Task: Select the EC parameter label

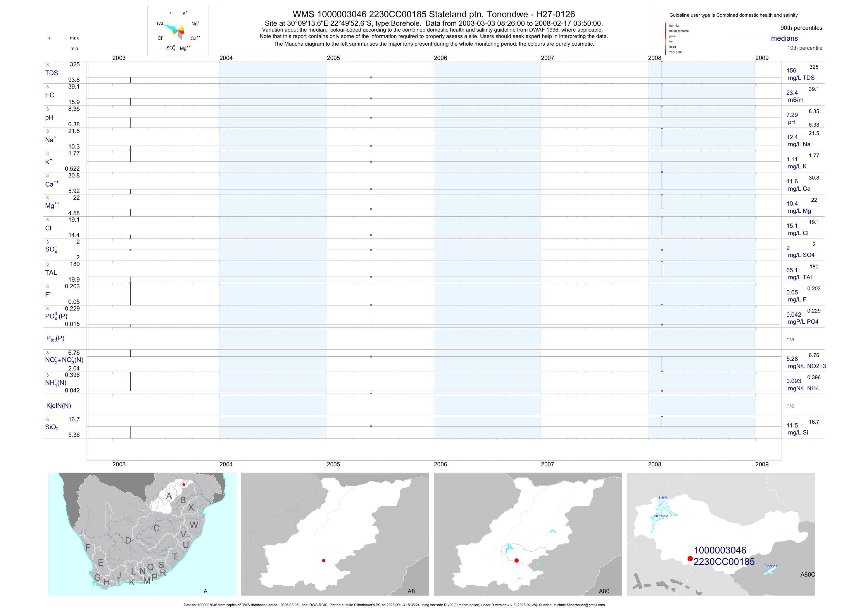Action: click(49, 95)
